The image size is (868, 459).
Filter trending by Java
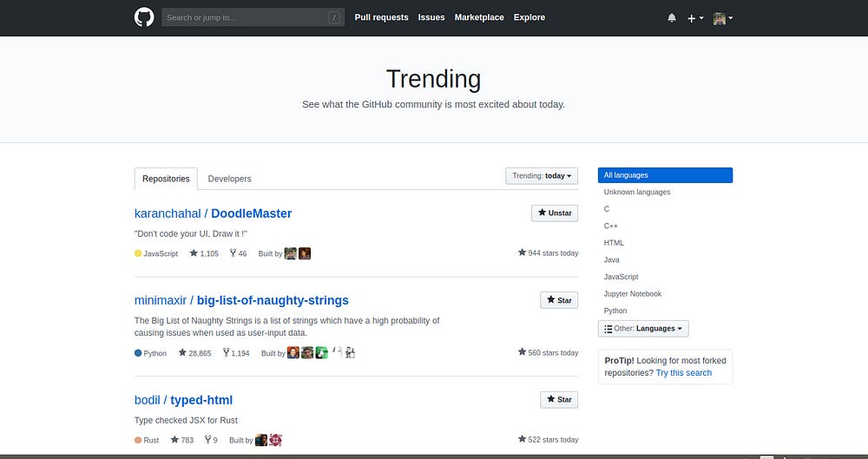[x=612, y=259]
